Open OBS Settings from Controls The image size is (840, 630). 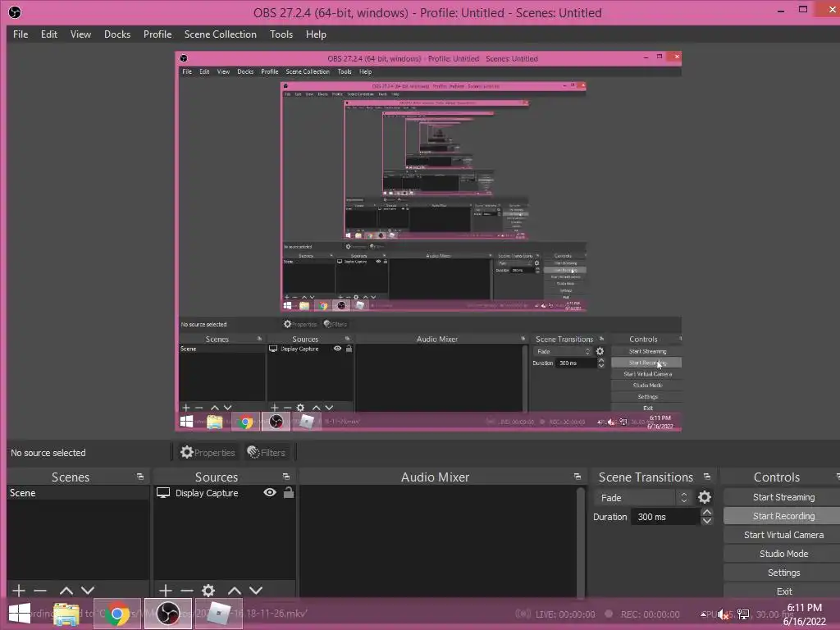(783, 573)
